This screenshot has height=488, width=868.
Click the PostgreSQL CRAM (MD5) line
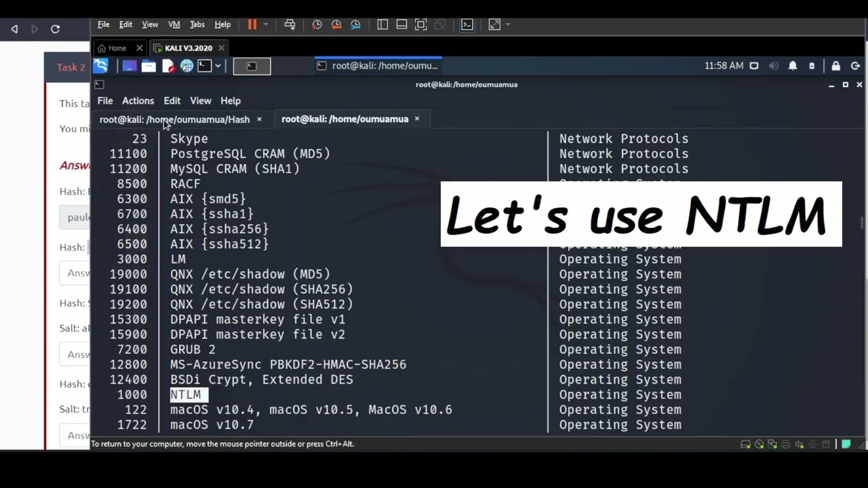click(250, 154)
